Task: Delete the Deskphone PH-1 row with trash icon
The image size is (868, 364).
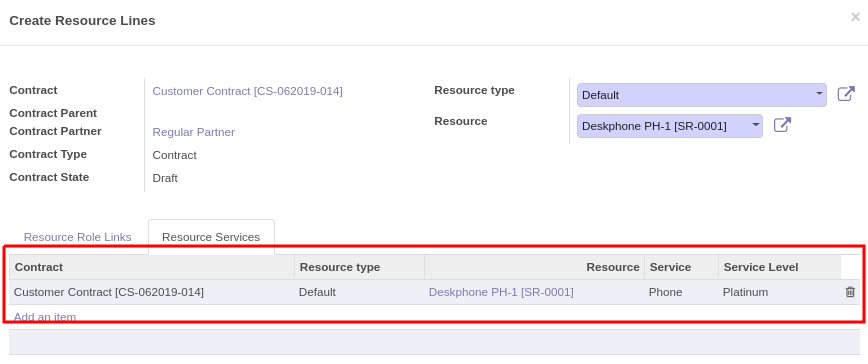Action: pos(850,292)
